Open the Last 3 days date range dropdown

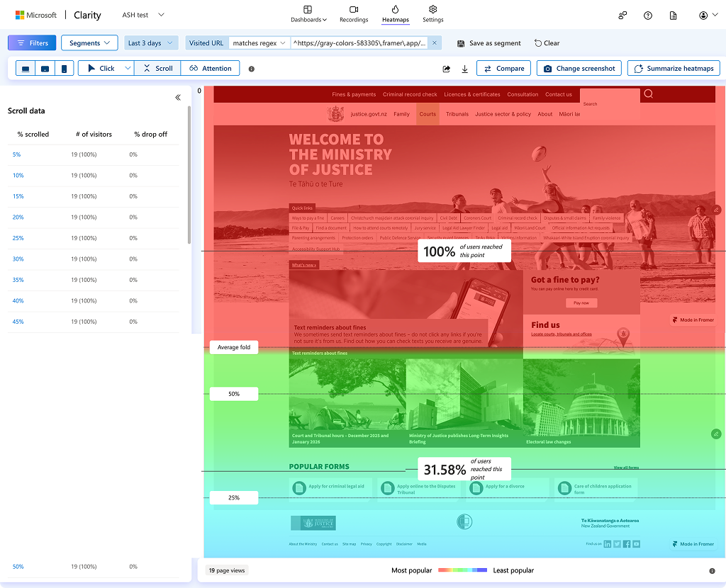[x=150, y=43]
